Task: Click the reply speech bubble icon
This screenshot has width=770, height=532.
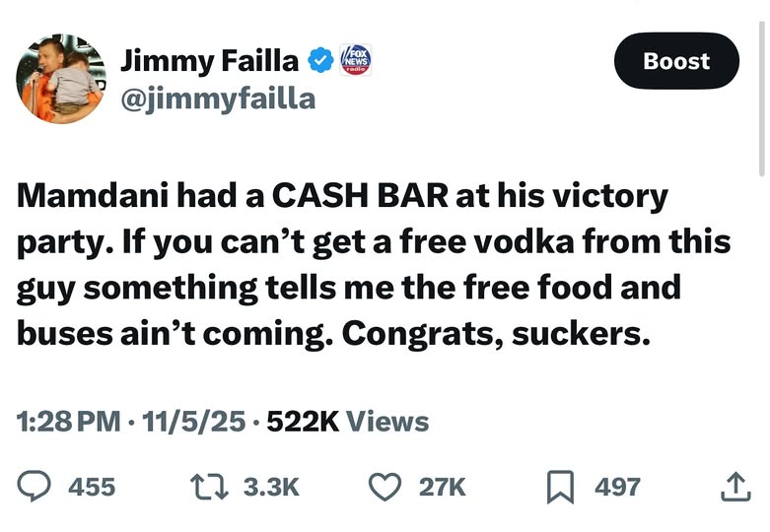Action: coord(37,487)
